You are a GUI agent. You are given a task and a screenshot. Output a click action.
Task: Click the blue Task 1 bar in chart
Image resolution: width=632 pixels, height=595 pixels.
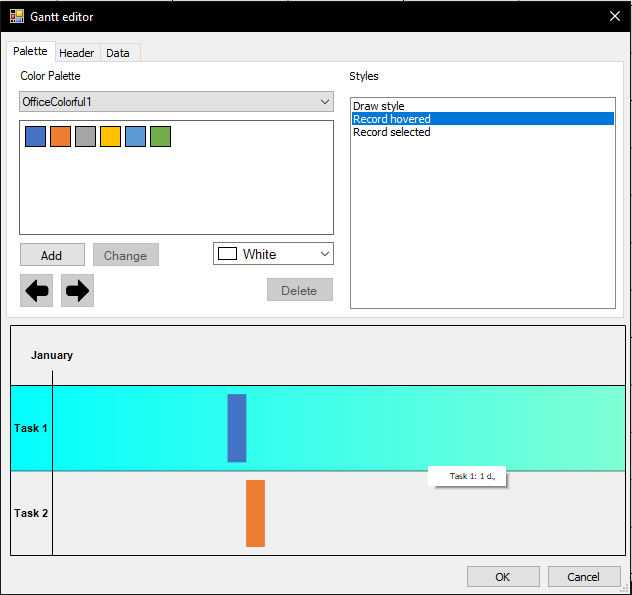point(237,428)
